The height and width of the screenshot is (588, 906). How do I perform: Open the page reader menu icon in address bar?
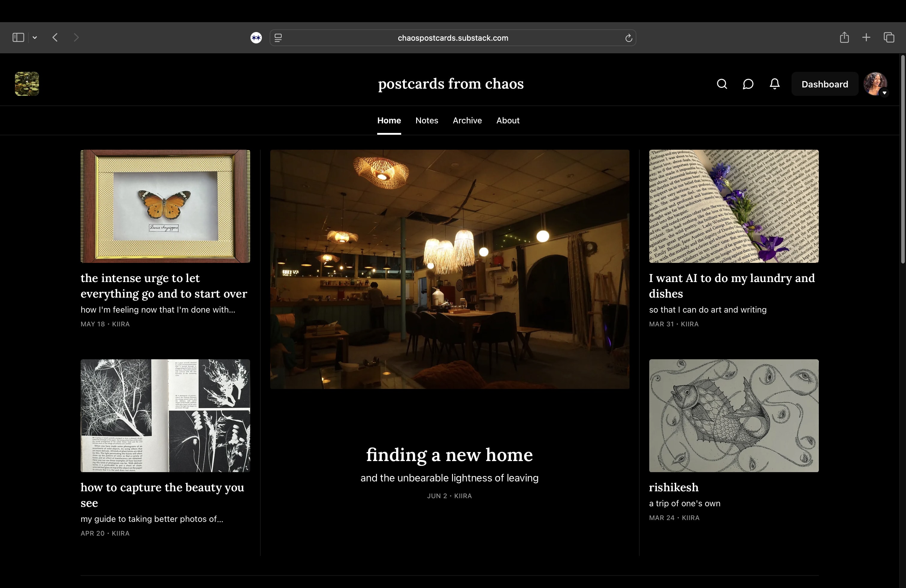[278, 38]
